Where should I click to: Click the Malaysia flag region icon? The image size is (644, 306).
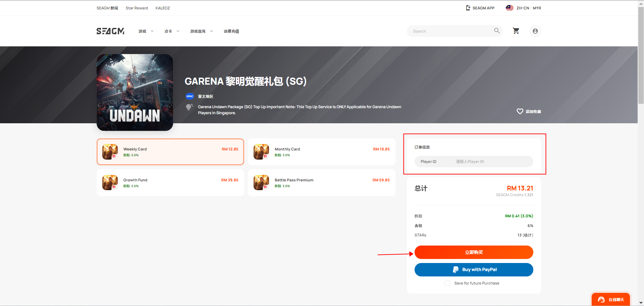point(509,8)
